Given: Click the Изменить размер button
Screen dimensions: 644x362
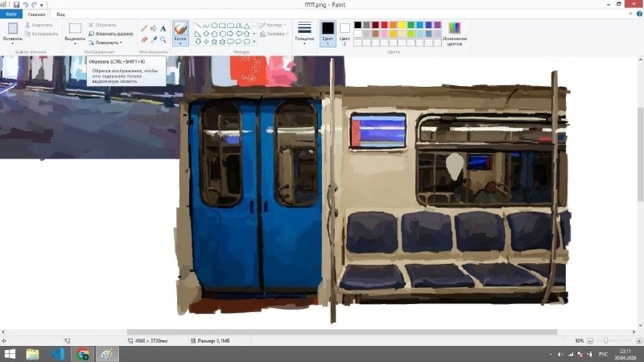Looking at the screenshot, I should coord(111,34).
